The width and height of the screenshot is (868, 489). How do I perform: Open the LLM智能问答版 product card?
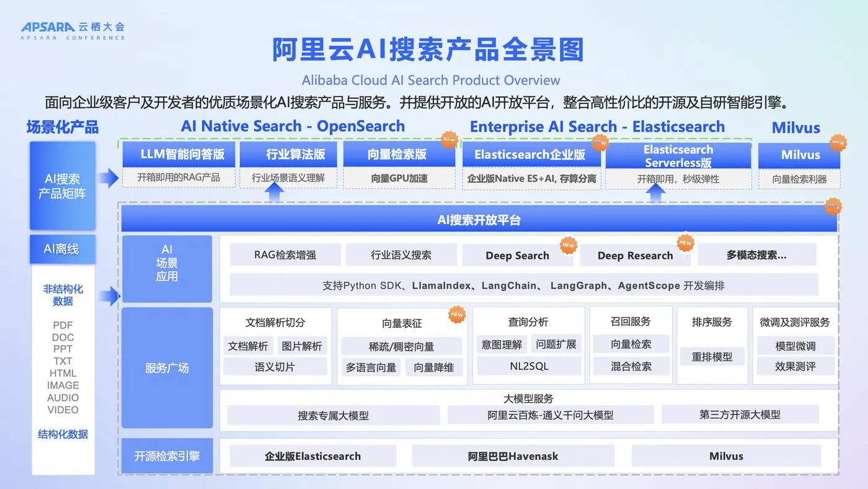(179, 155)
